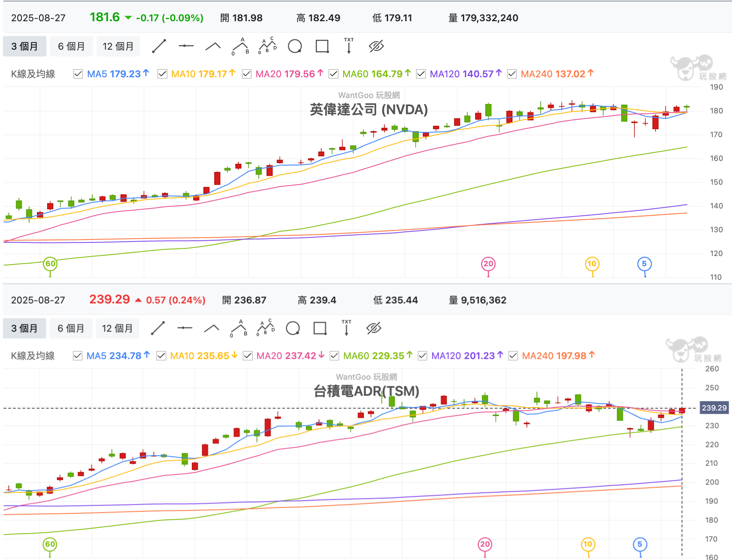The height and width of the screenshot is (560, 732).
Task: Click the pink 20 marker in NVDA chart
Action: tap(488, 264)
